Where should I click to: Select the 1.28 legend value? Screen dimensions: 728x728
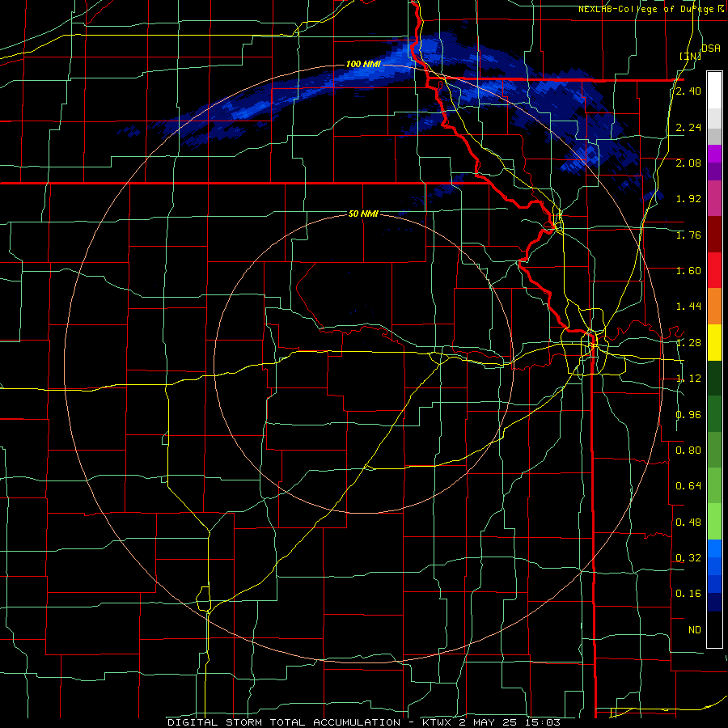coord(688,343)
